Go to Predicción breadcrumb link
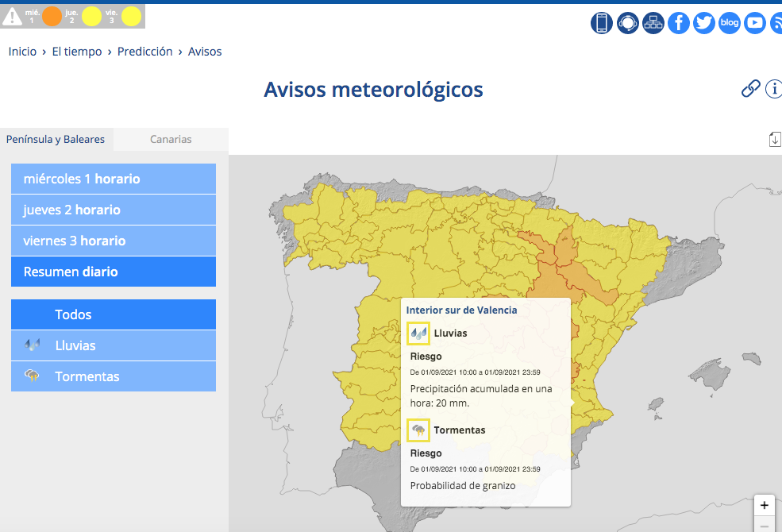The width and height of the screenshot is (782, 532). pyautogui.click(x=144, y=52)
